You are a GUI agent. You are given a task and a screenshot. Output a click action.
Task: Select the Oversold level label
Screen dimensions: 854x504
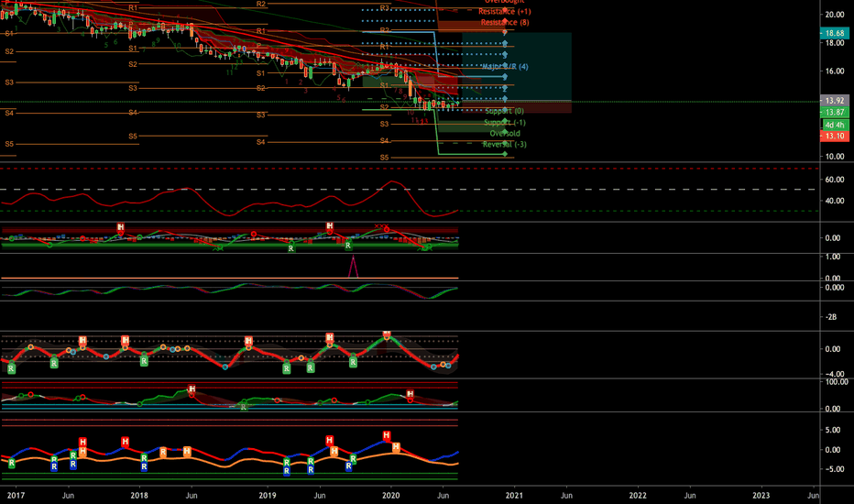tap(505, 134)
